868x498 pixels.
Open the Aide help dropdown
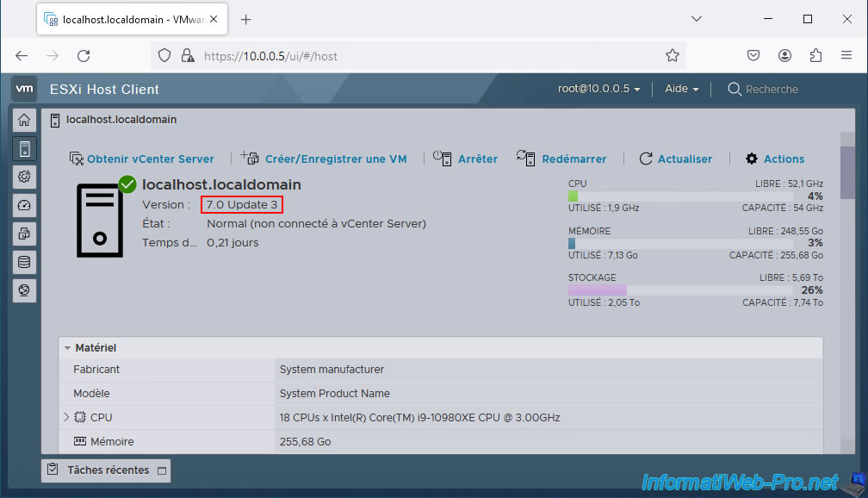pos(681,89)
